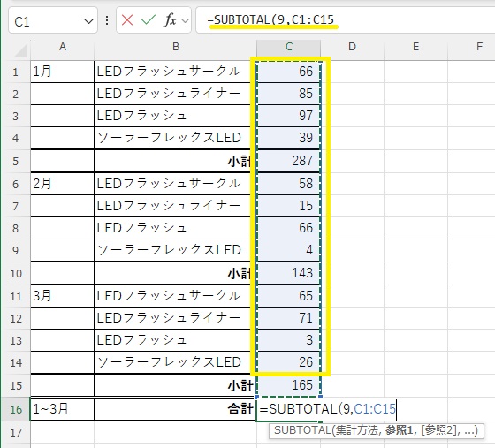Select row 1 header
The height and width of the screenshot is (448, 495).
click(x=15, y=72)
